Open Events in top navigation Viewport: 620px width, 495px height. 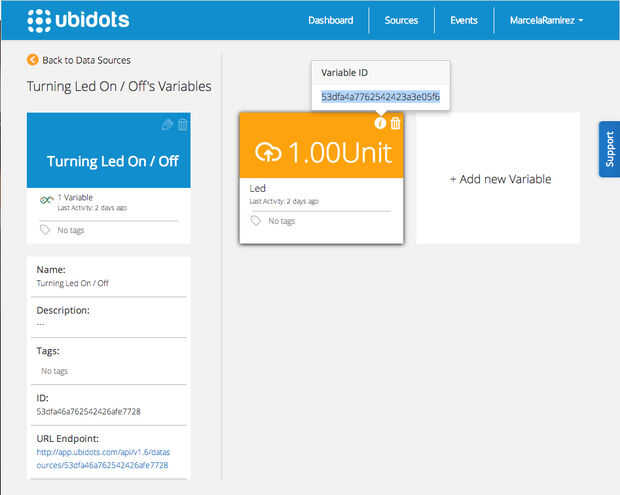pyautogui.click(x=464, y=21)
